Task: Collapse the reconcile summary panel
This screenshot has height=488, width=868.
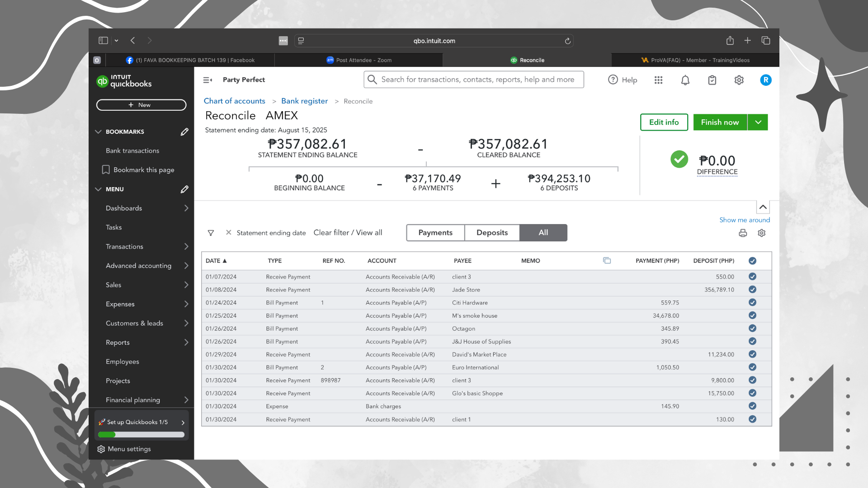Action: (x=763, y=207)
